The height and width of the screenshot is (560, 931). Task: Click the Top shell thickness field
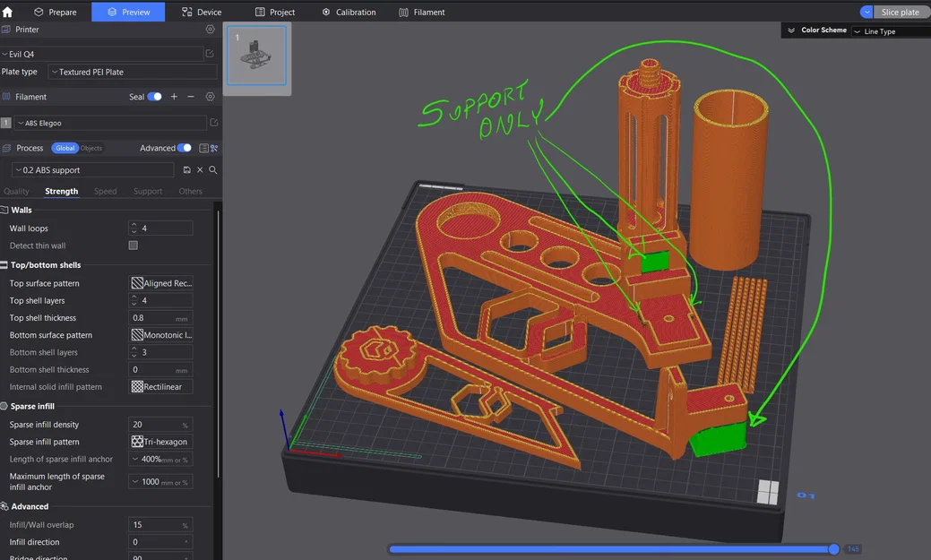click(161, 318)
